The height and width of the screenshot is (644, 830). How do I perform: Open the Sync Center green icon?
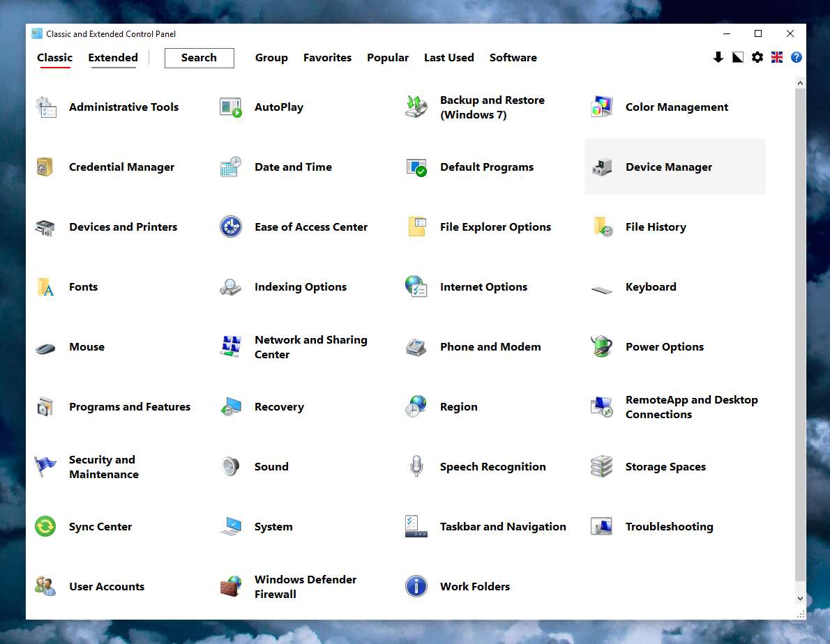[x=45, y=527]
